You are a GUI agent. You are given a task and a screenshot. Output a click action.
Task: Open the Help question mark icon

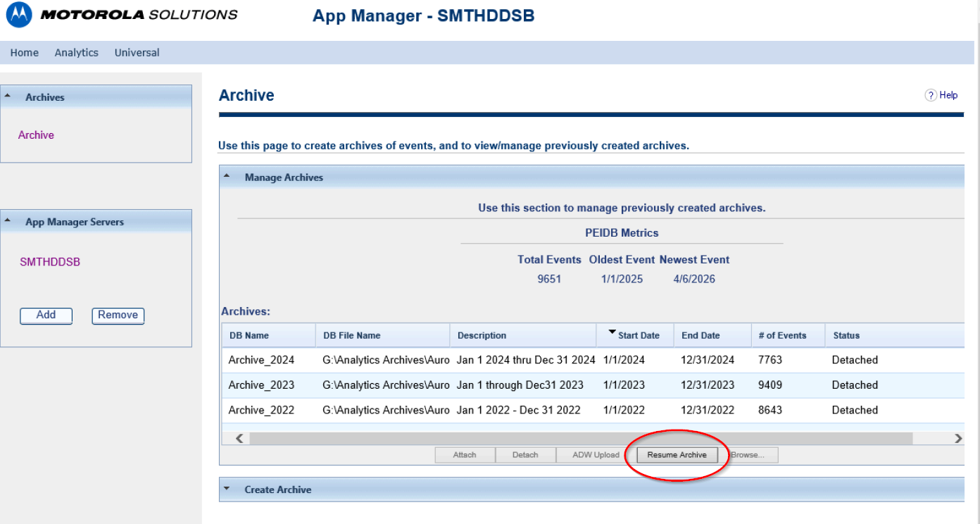pos(931,95)
